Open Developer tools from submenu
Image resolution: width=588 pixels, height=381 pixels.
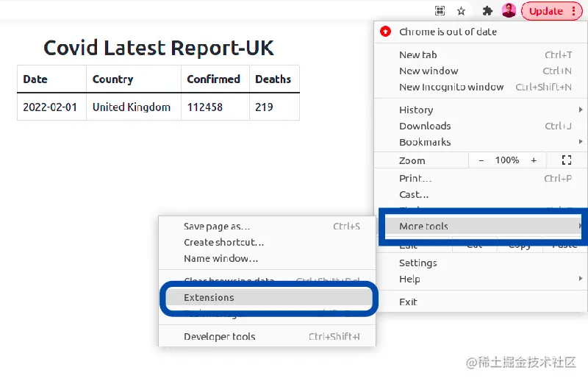pos(267,337)
